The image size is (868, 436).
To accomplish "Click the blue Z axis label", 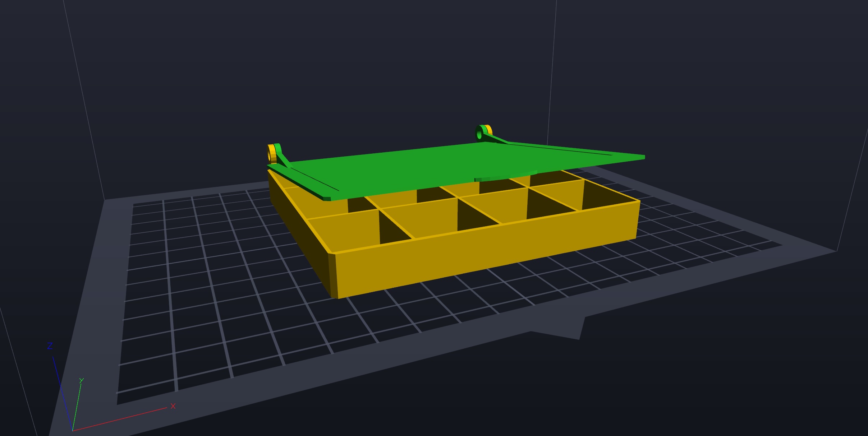I will pos(50,346).
